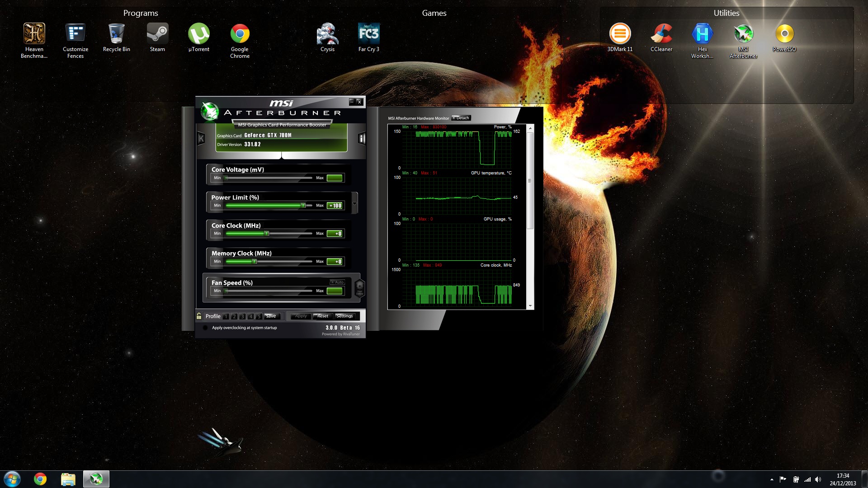
Task: Open MSI Afterburner shortcut in Utilities fence
Action: tap(743, 41)
